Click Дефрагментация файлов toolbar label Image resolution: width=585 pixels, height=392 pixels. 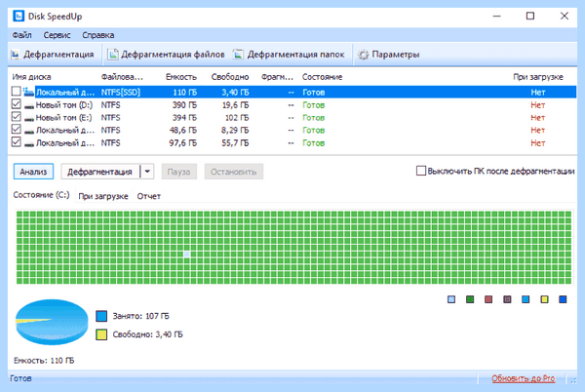tap(173, 55)
